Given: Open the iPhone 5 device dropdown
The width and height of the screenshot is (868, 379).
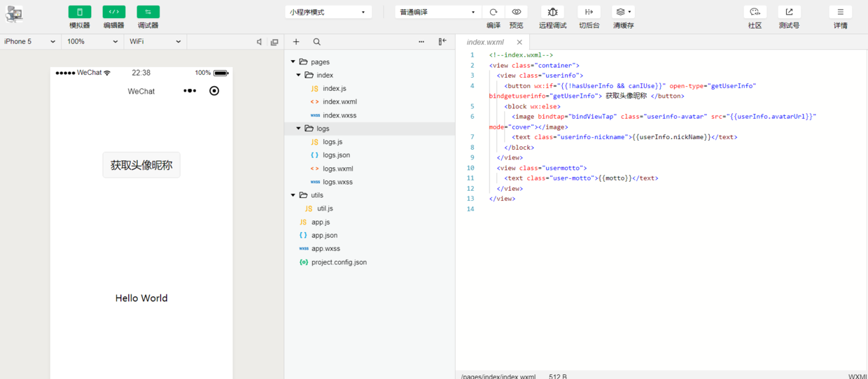Looking at the screenshot, I should point(30,42).
